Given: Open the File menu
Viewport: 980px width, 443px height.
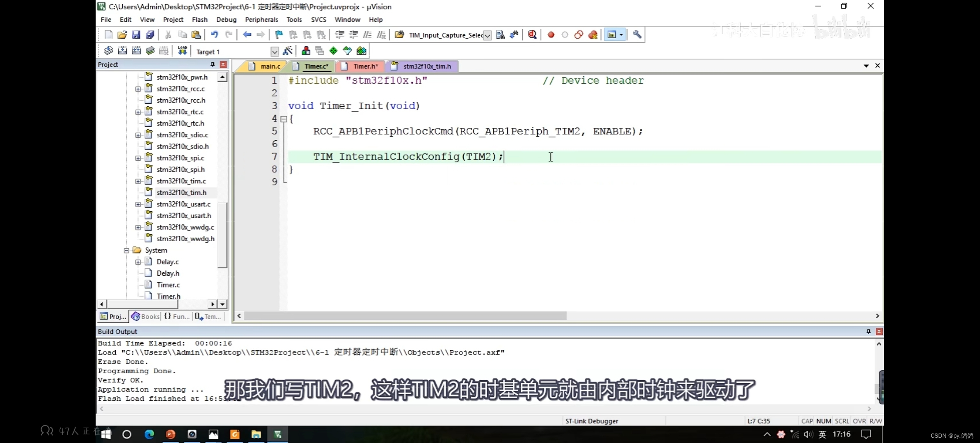Looking at the screenshot, I should (106, 20).
